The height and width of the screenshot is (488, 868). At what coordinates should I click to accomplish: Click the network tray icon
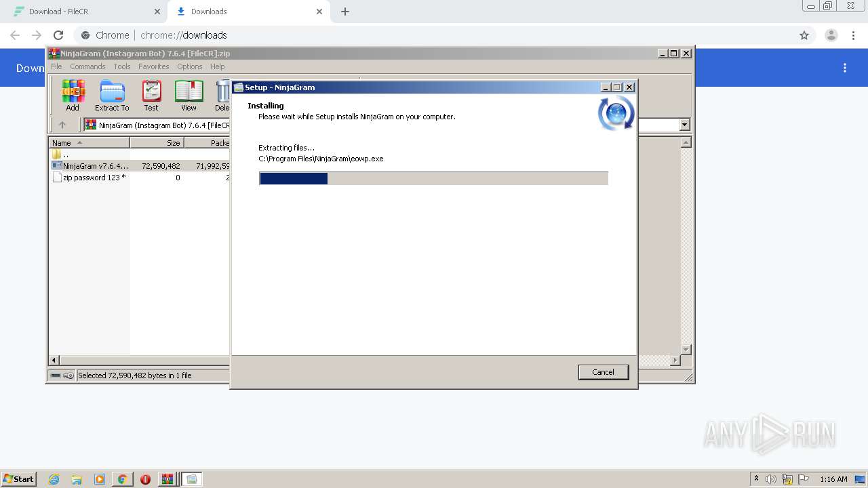[x=787, y=479]
